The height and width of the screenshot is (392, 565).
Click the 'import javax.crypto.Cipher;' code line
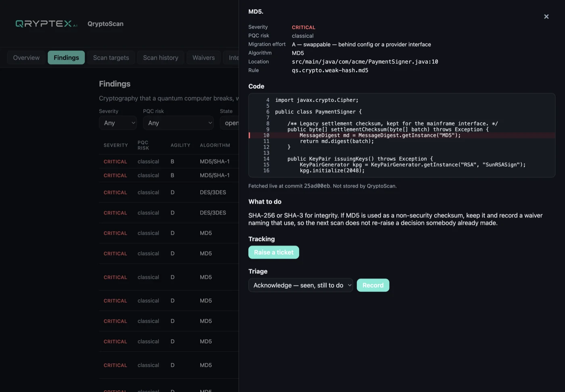[x=317, y=100]
